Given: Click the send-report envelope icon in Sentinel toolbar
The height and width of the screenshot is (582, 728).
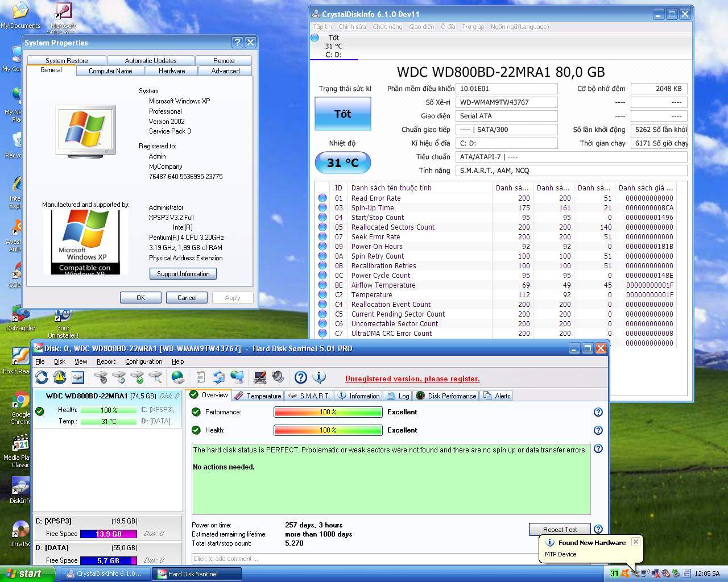Looking at the screenshot, I should tap(218, 377).
